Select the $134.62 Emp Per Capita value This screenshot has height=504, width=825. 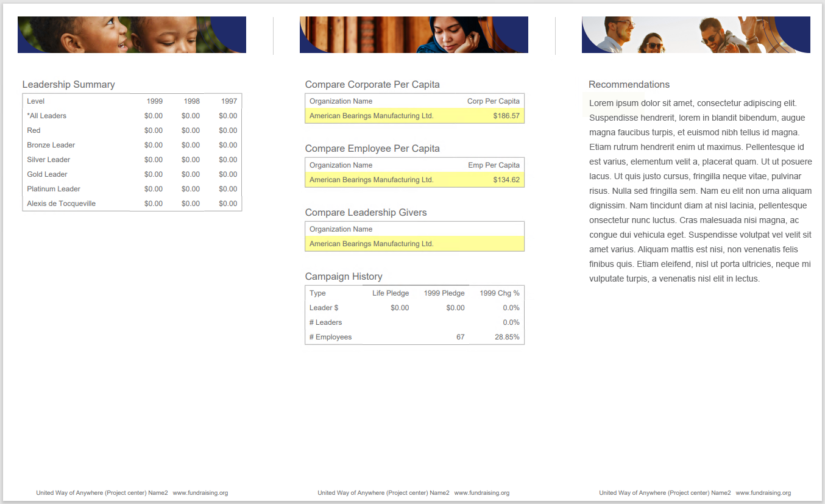506,180
